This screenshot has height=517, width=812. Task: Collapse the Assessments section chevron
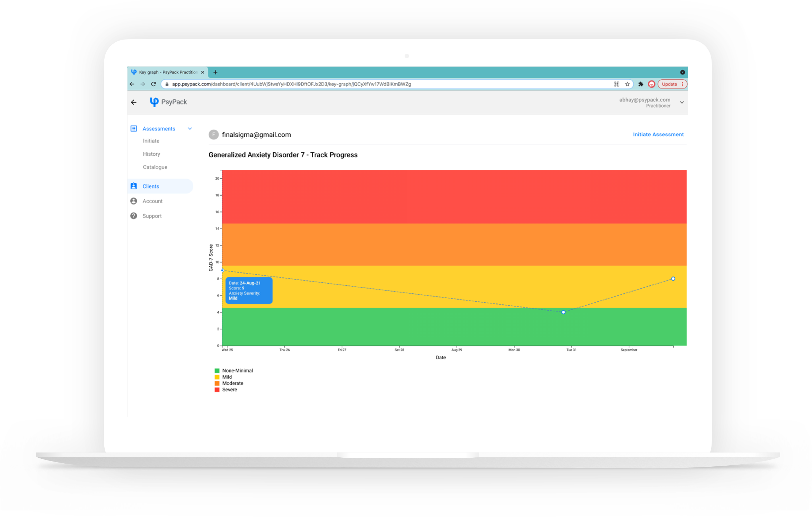coord(190,128)
